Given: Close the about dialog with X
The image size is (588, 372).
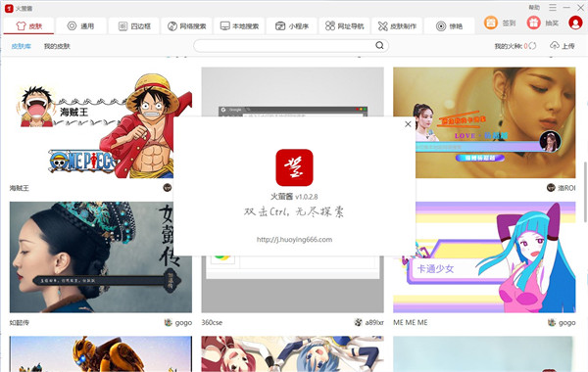Looking at the screenshot, I should pos(408,124).
